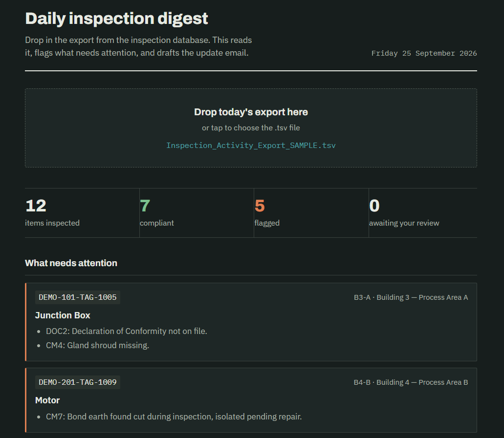Image resolution: width=504 pixels, height=438 pixels.
Task: Click the green '7' compliant count
Action: pyautogui.click(x=145, y=206)
